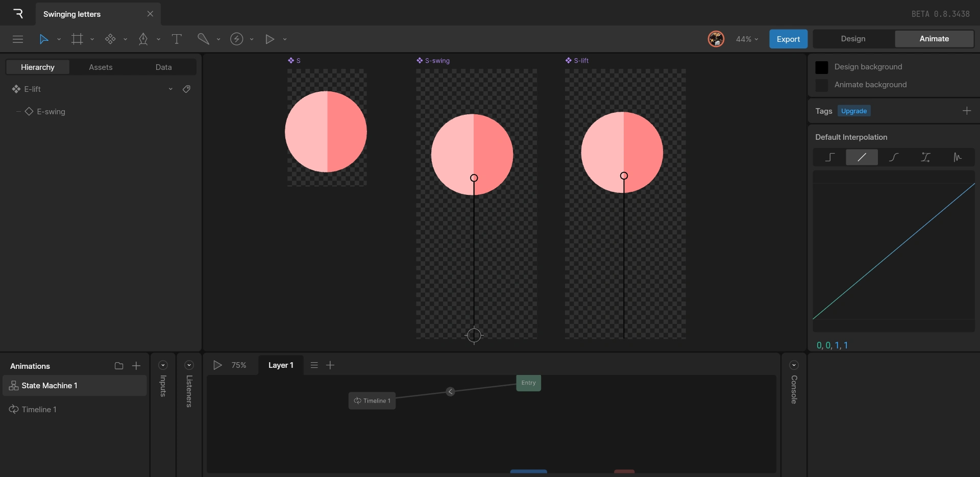The height and width of the screenshot is (477, 980).
Task: Add a new animation with plus icon
Action: coord(136,366)
